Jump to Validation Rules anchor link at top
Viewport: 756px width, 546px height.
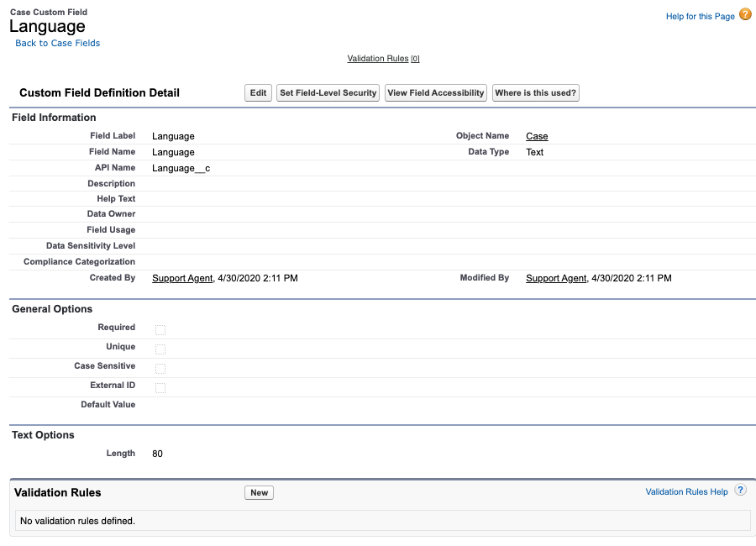coord(377,59)
